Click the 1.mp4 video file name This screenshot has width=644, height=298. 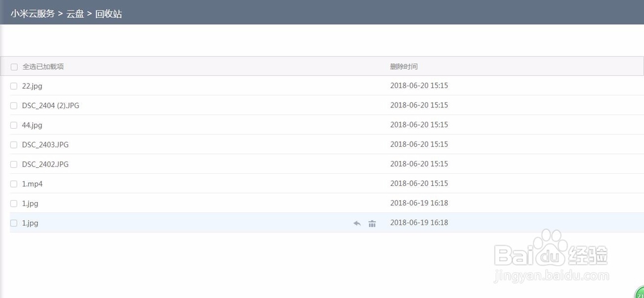[32, 184]
